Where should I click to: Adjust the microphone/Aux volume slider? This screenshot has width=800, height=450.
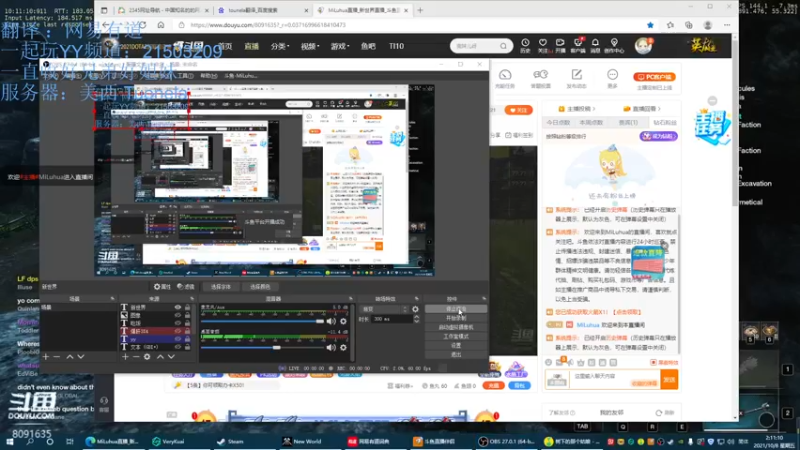[x=262, y=321]
